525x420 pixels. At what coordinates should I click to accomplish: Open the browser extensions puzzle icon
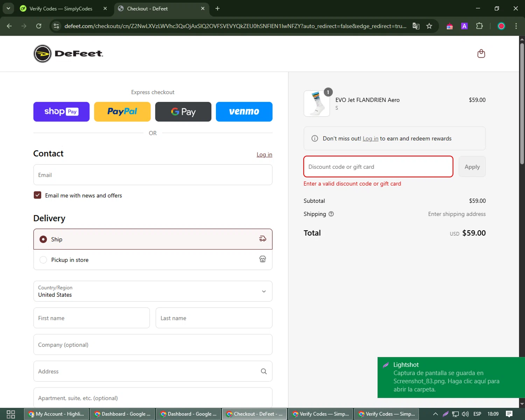coord(479,26)
